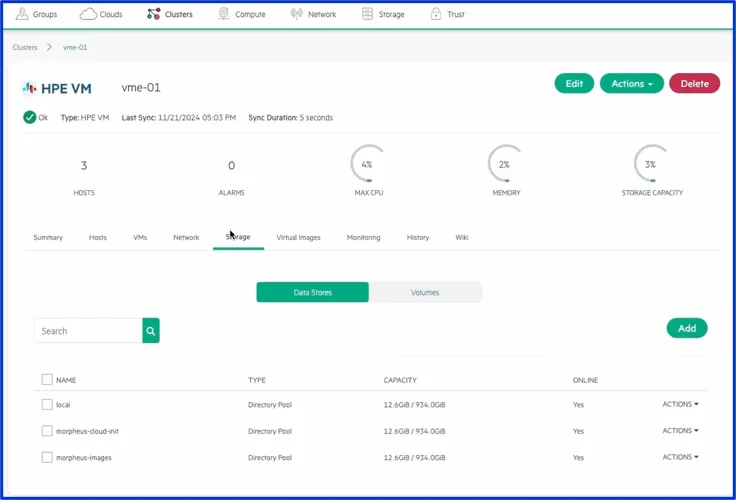736x500 pixels.
Task: Open the Compute server icon
Action: pyautogui.click(x=224, y=14)
